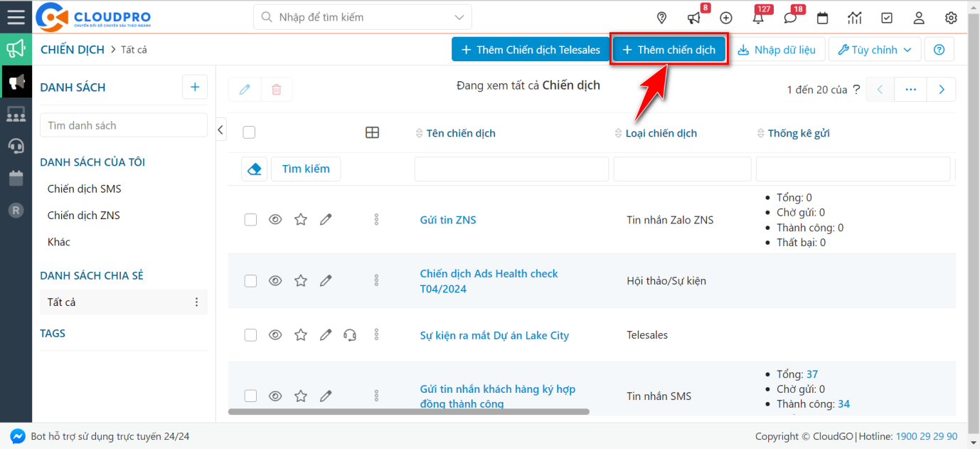980x449 pixels.
Task: Open the settings gear icon
Action: [x=951, y=18]
